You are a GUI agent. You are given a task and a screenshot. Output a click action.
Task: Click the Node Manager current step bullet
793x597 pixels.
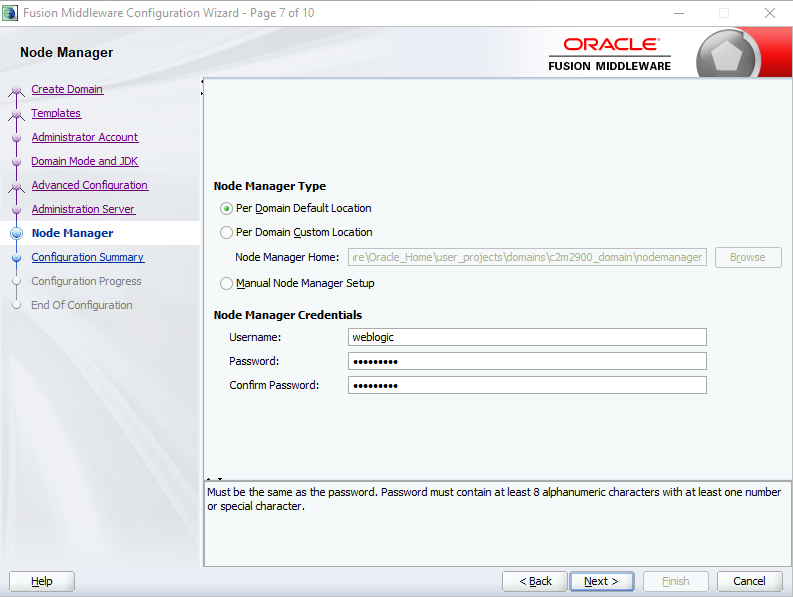pos(17,233)
